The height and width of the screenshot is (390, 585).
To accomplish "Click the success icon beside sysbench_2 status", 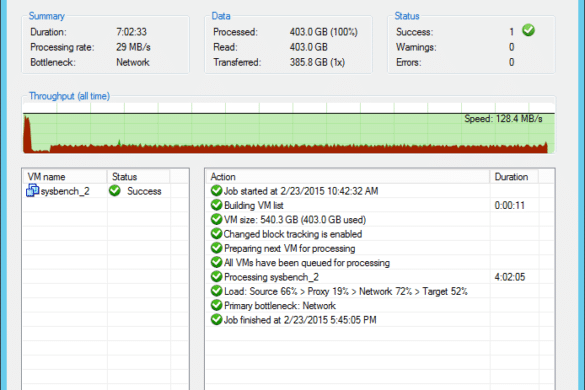I will pyautogui.click(x=115, y=190).
